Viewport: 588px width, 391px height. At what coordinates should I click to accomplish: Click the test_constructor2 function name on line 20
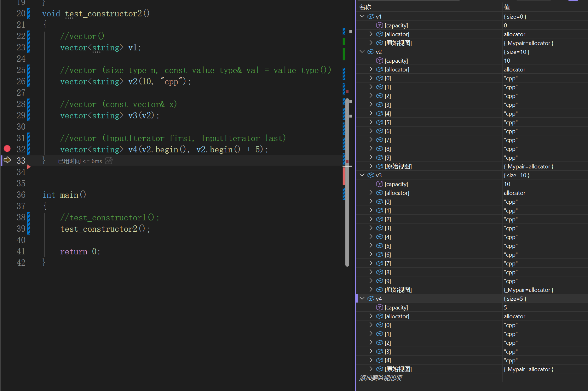[103, 14]
